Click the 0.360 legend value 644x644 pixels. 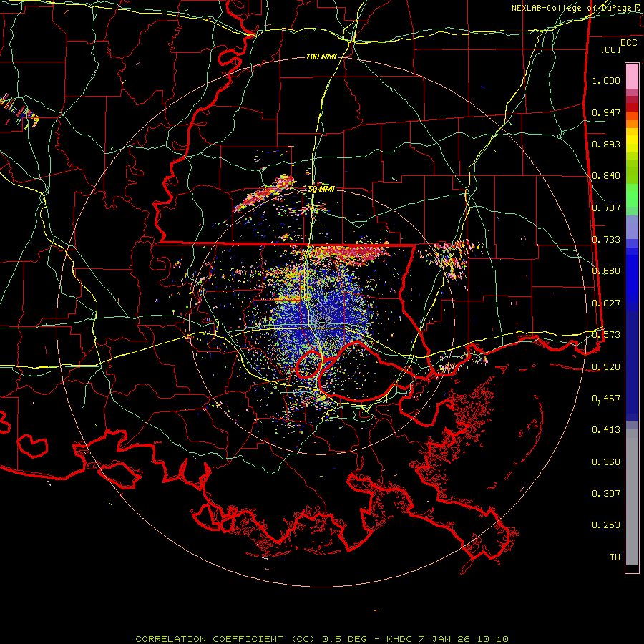click(x=606, y=462)
